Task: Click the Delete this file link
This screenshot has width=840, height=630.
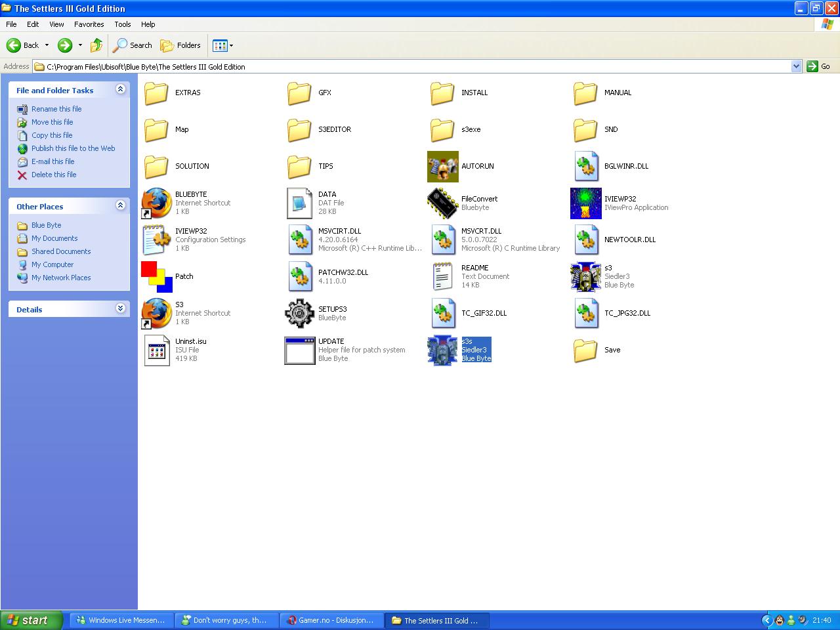Action: 54,175
